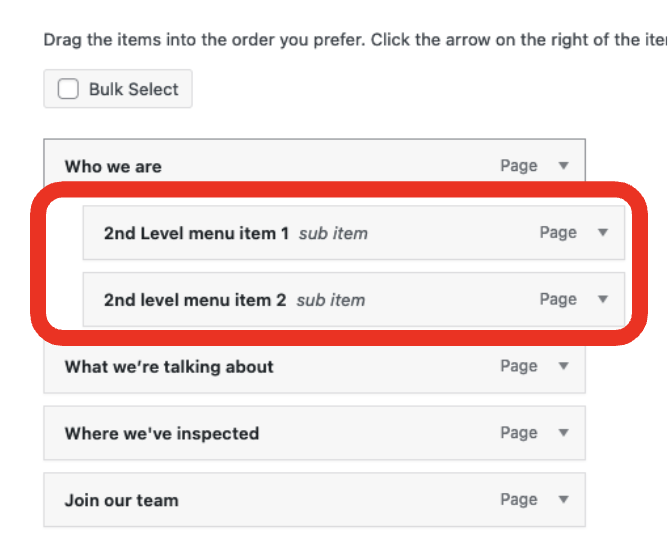This screenshot has height=554, width=670.
Task: Expand '2nd Level menu item 1' arrow
Action: tap(602, 233)
